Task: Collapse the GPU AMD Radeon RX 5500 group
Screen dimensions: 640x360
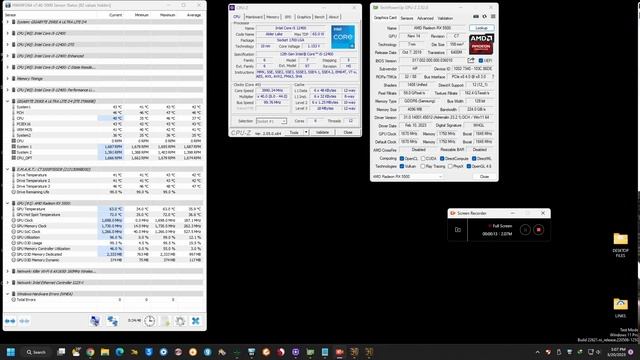Action: point(7,203)
